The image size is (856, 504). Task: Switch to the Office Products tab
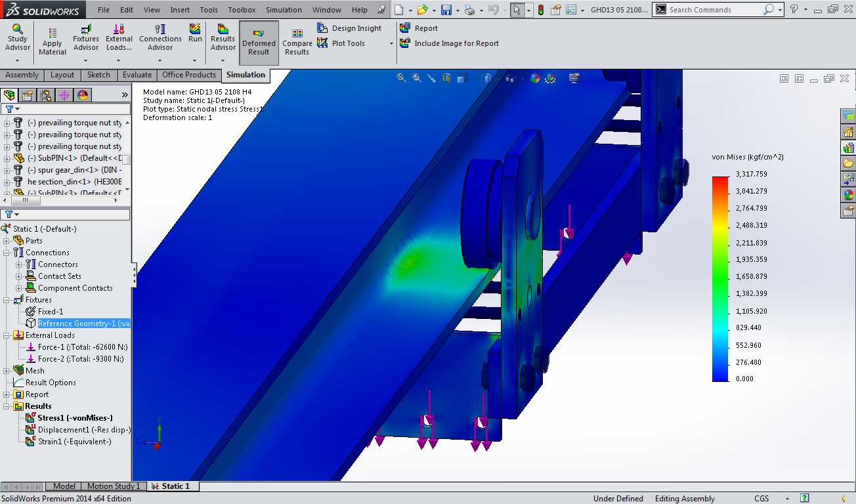189,75
